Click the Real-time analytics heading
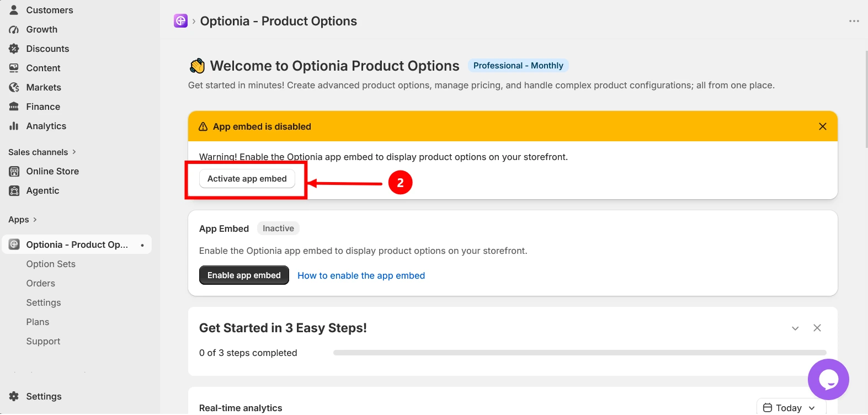Viewport: 868px width, 415px height. pyautogui.click(x=241, y=408)
